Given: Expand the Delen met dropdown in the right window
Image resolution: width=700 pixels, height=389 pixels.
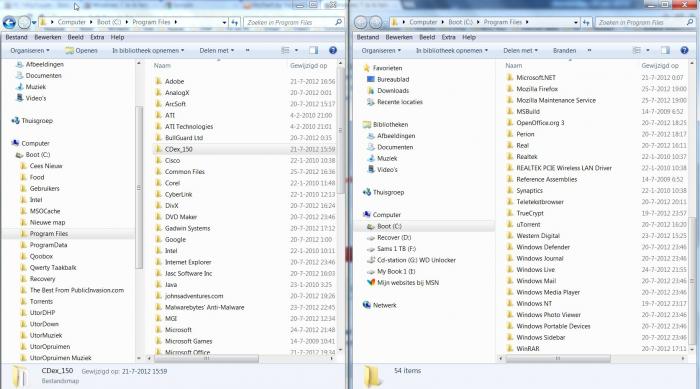Looking at the screenshot, I should point(521,50).
